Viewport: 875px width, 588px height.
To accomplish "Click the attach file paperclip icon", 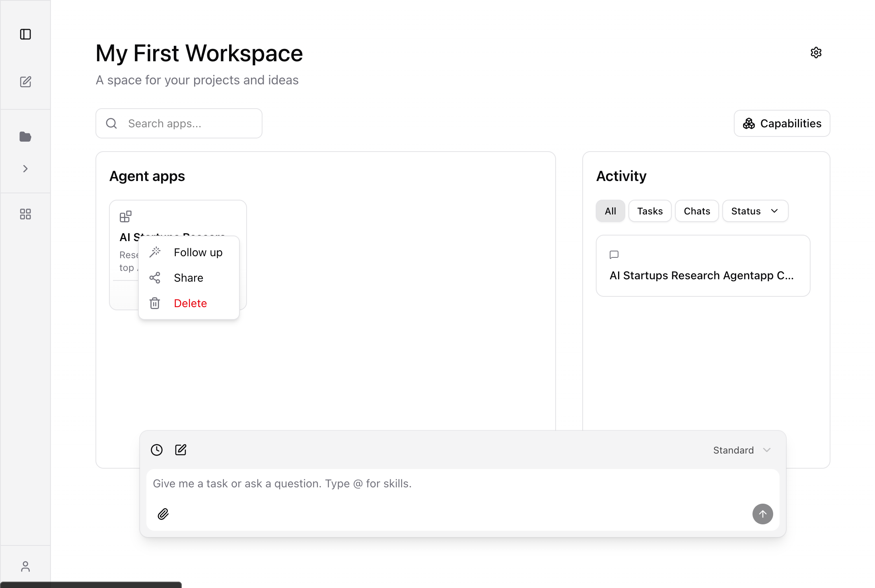I will 163,514.
